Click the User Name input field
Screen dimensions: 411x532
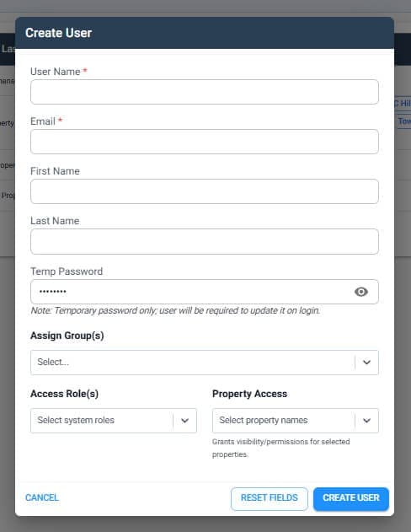coord(205,92)
